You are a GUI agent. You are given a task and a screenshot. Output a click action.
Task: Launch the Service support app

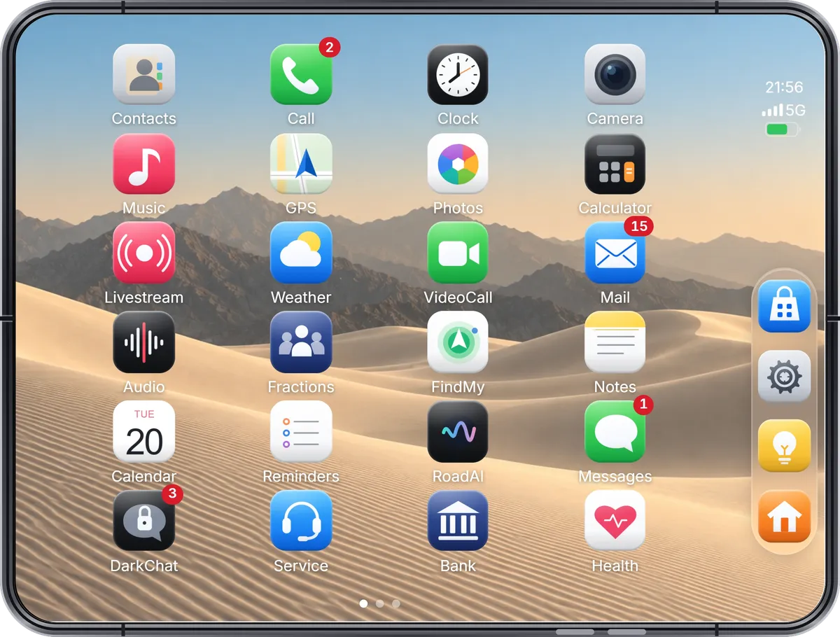coord(301,521)
